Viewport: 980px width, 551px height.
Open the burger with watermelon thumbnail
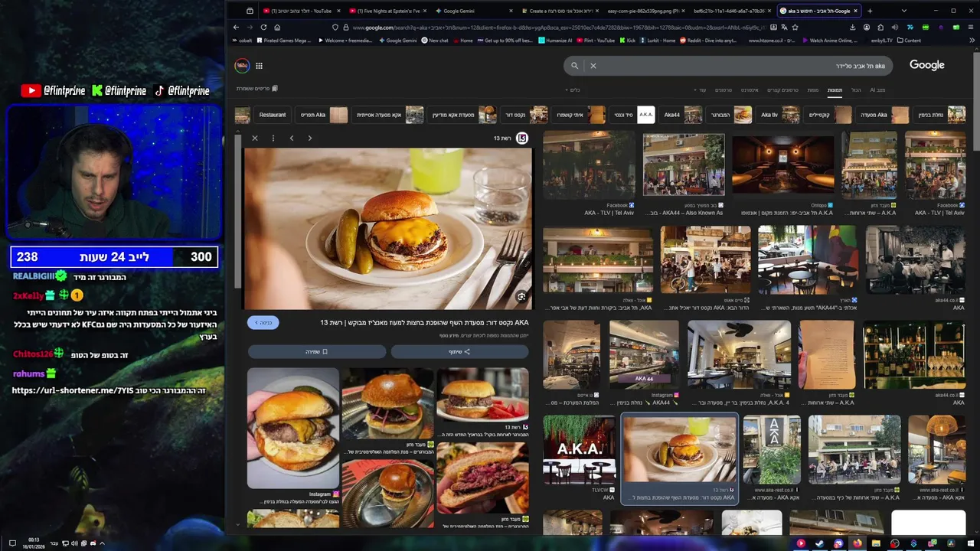pos(482,395)
